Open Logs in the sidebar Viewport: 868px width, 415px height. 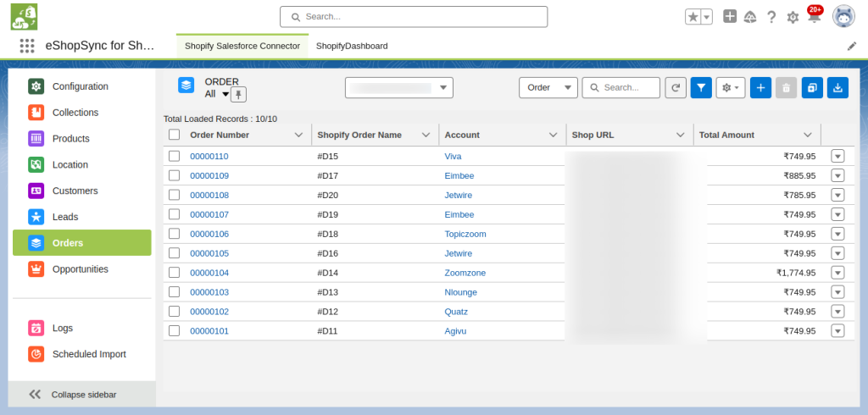[x=82, y=328]
